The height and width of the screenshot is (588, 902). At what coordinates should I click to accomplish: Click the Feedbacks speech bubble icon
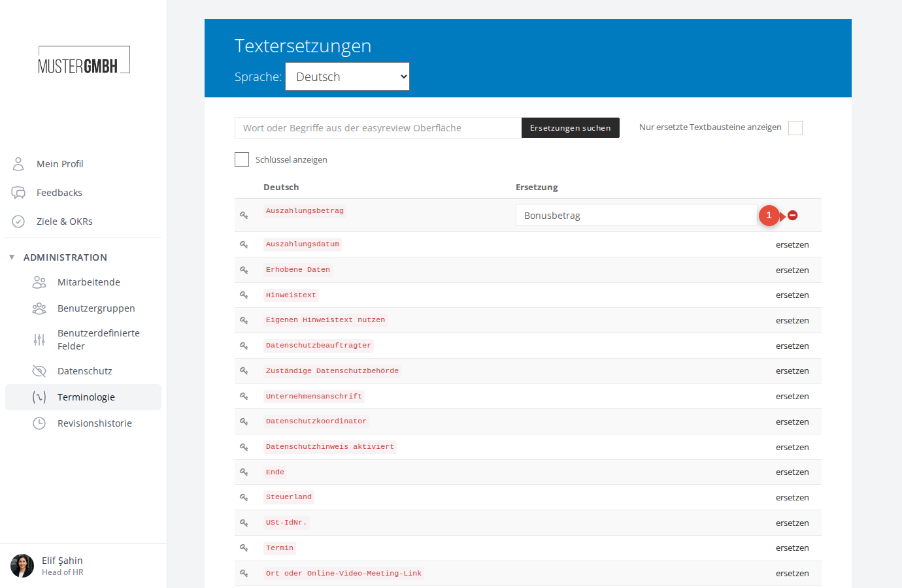coord(18,193)
